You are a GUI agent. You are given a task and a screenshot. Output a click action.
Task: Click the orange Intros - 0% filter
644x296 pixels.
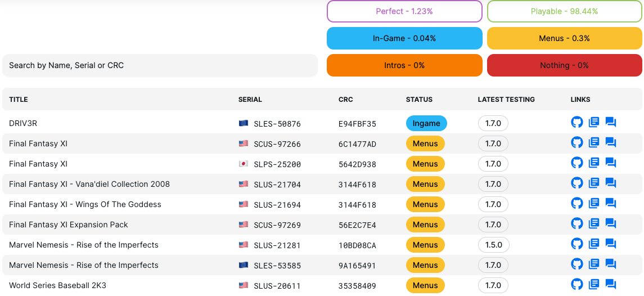click(404, 65)
